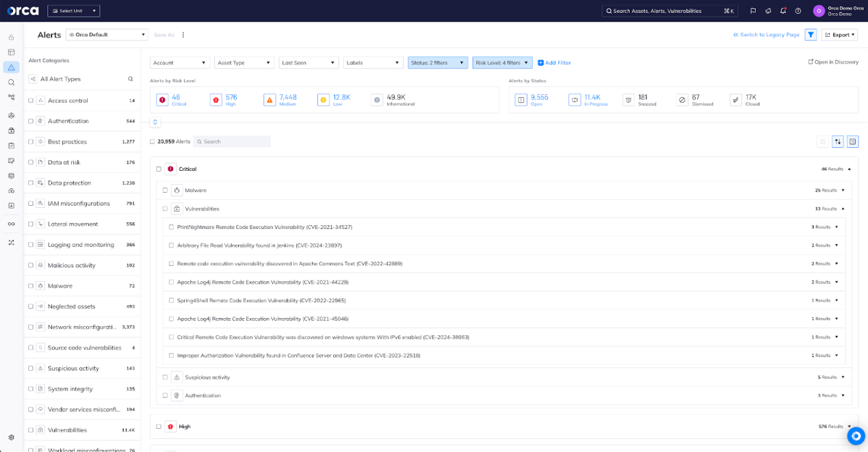Viewport: 868px width, 452px height.
Task: Check the Critical group checkbox
Action: [x=159, y=169]
